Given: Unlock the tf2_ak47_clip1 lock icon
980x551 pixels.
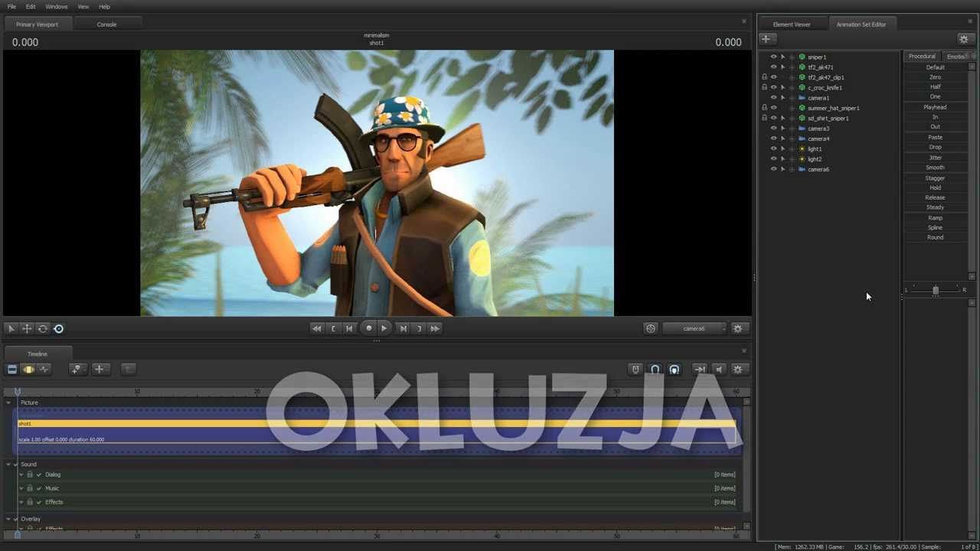Looking at the screenshot, I should (x=764, y=77).
